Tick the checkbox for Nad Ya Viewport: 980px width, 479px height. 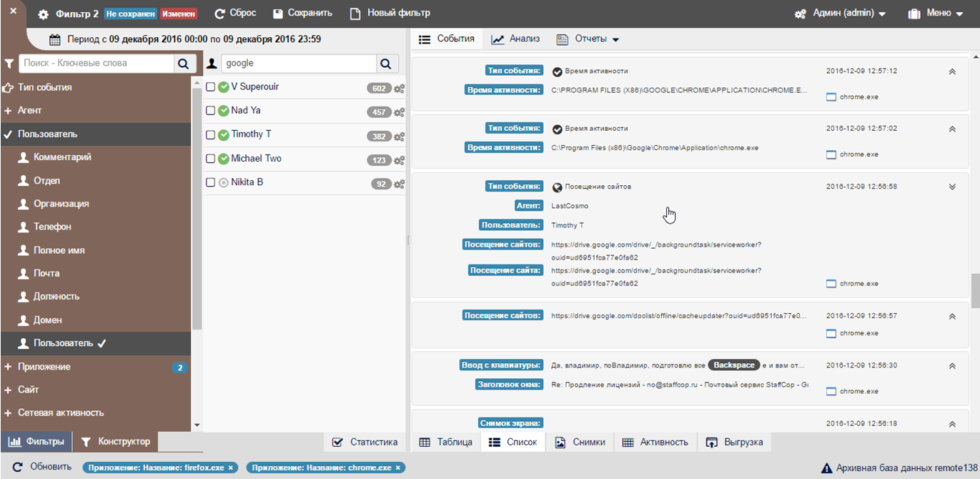(210, 111)
